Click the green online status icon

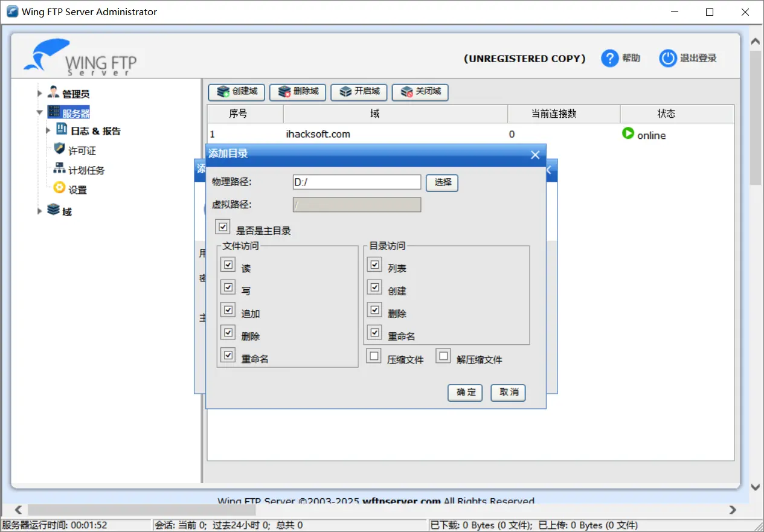(x=628, y=133)
